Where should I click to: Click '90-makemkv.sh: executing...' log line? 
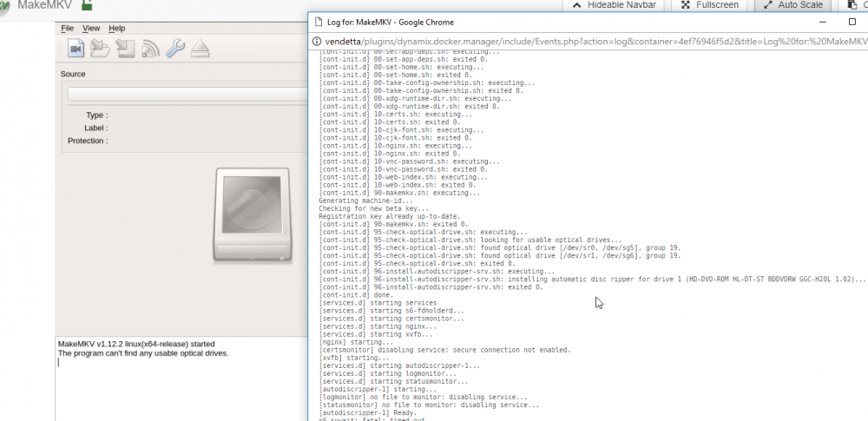point(399,193)
